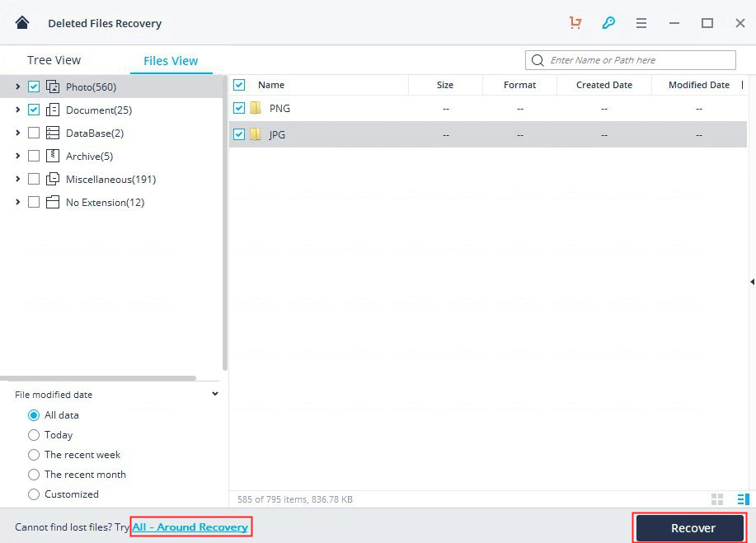Click the search magnifier icon
Image resolution: width=756 pixels, height=543 pixels.
(x=538, y=59)
